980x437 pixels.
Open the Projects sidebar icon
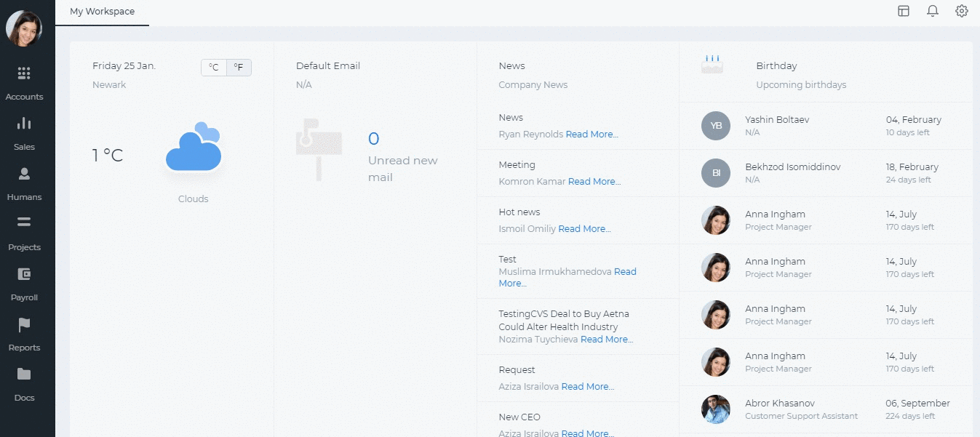click(24, 222)
